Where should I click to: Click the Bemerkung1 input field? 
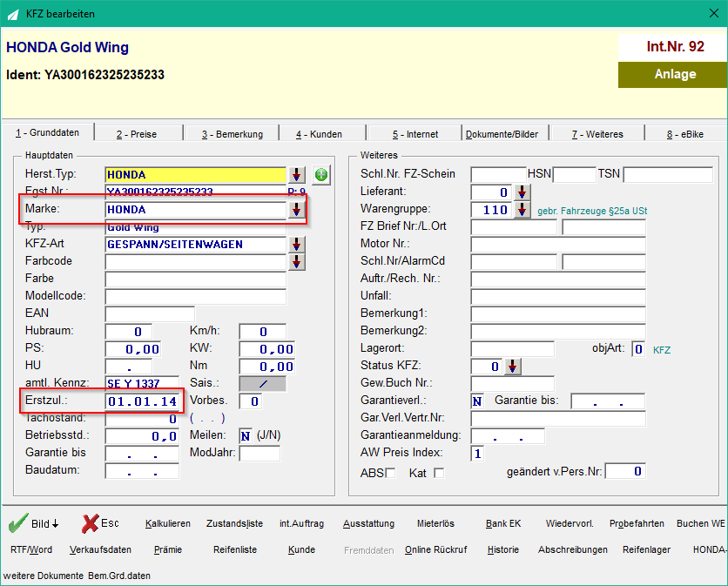point(558,313)
